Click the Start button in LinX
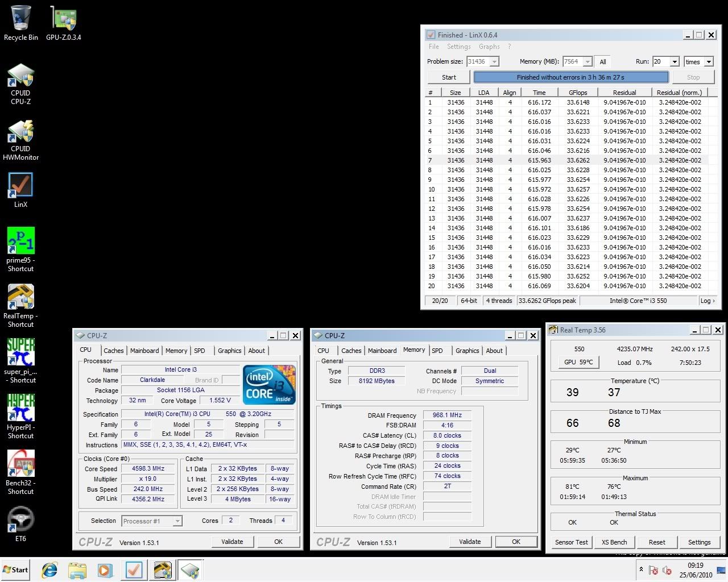The image size is (728, 582). pyautogui.click(x=449, y=77)
